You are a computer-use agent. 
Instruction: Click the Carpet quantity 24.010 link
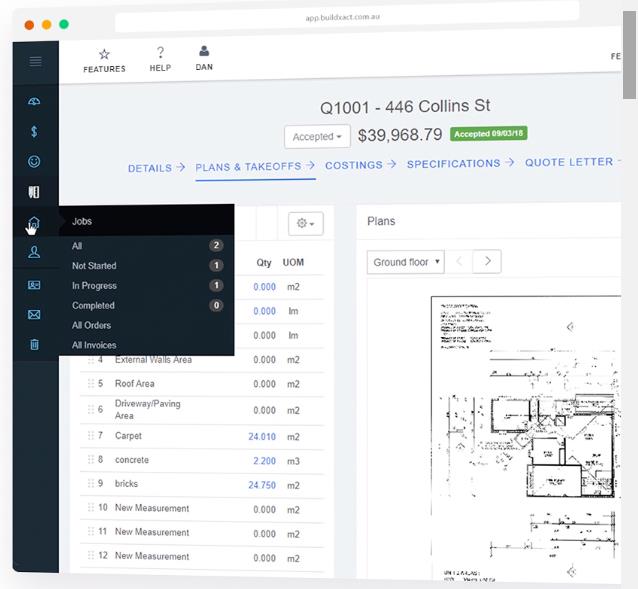262,436
